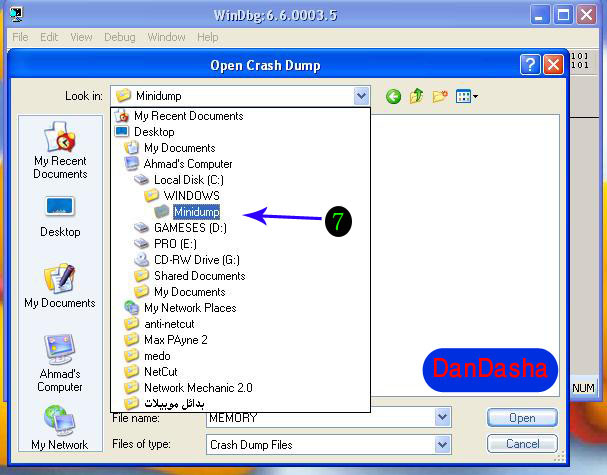The width and height of the screenshot is (607, 475).
Task: Expand the Files of type dropdown arrow
Action: coord(442,444)
